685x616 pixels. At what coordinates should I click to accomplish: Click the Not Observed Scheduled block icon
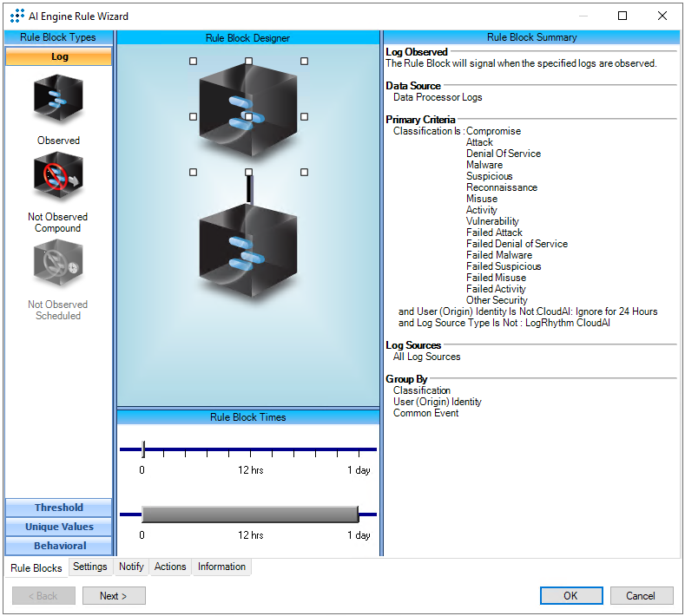58,263
